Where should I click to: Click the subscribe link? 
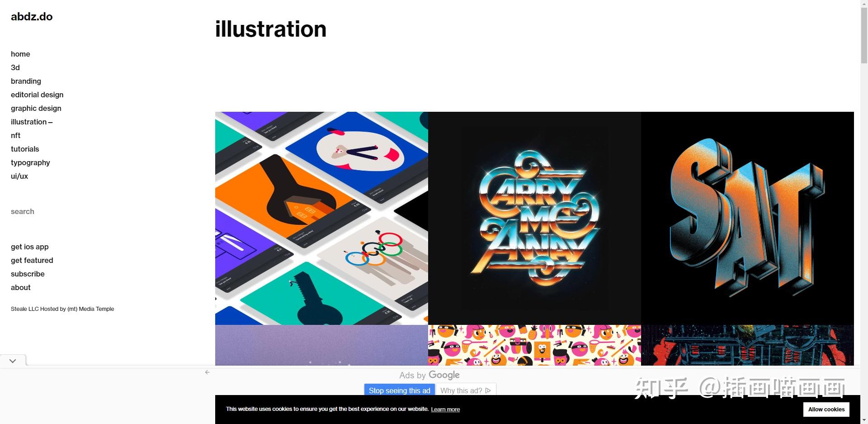[28, 274]
